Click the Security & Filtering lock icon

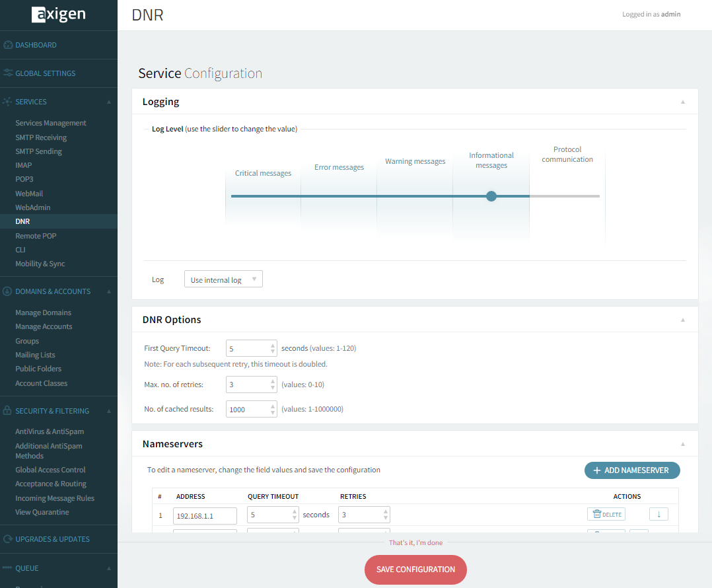[8, 411]
